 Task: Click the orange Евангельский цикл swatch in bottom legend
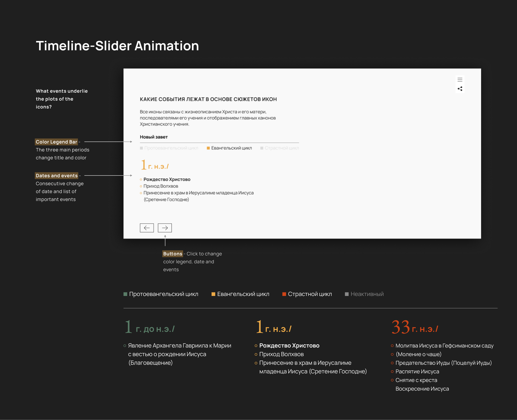213,294
